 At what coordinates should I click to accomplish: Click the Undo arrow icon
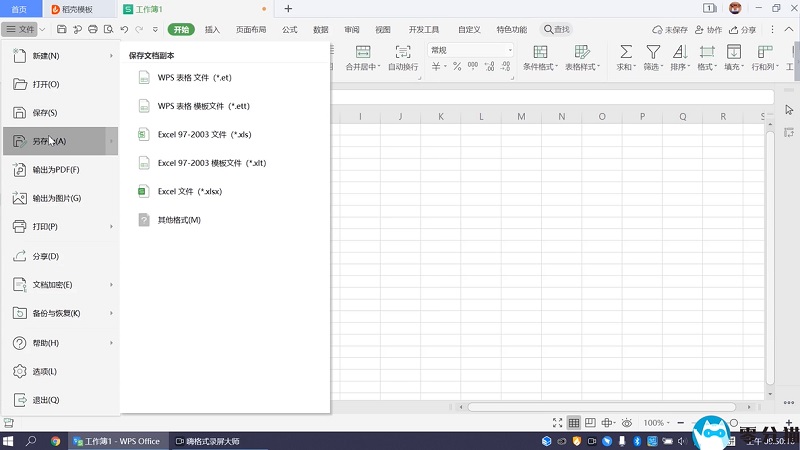[x=124, y=30]
